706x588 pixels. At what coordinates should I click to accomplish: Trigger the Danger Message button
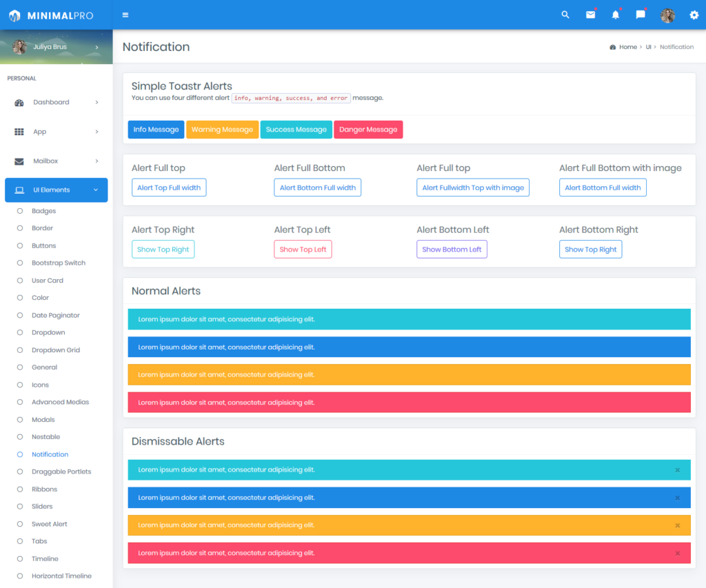click(x=368, y=130)
